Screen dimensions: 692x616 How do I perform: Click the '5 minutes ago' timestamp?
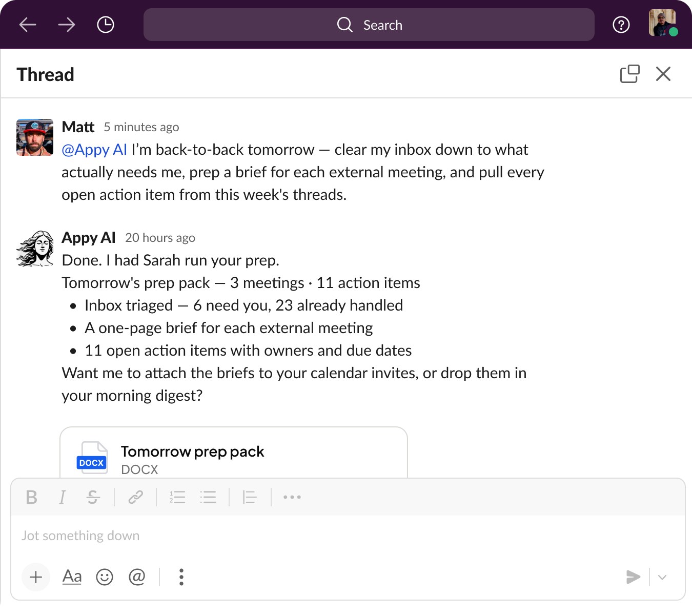pyautogui.click(x=141, y=127)
